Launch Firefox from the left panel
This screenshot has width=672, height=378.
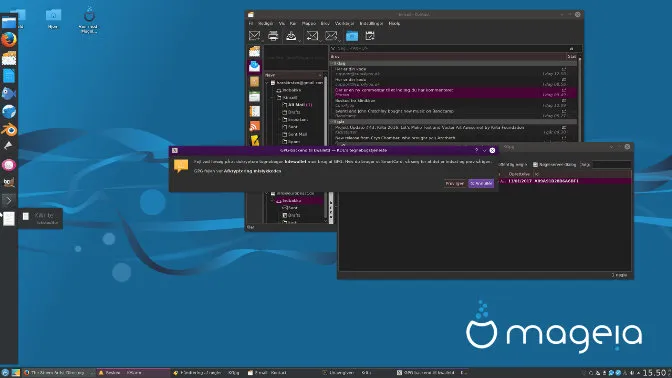click(9, 40)
